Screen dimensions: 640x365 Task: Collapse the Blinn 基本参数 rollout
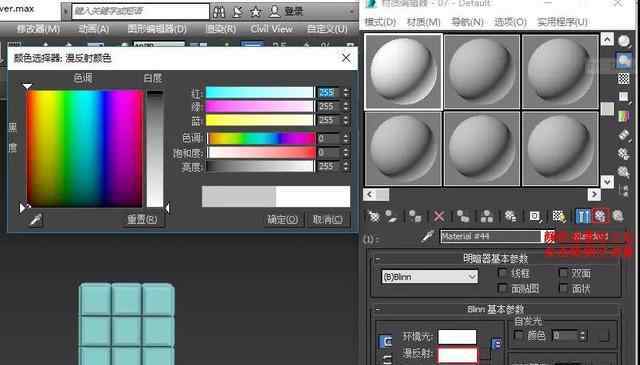(496, 309)
